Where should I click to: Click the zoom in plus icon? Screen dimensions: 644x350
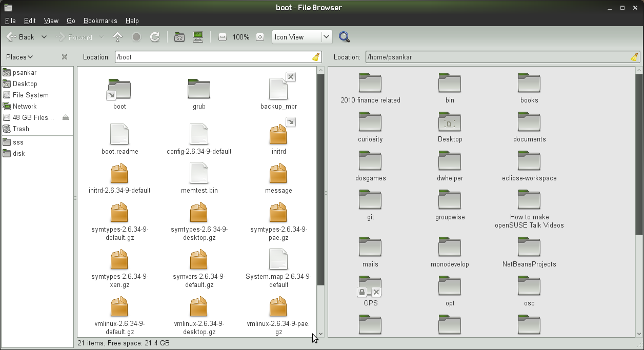point(260,37)
